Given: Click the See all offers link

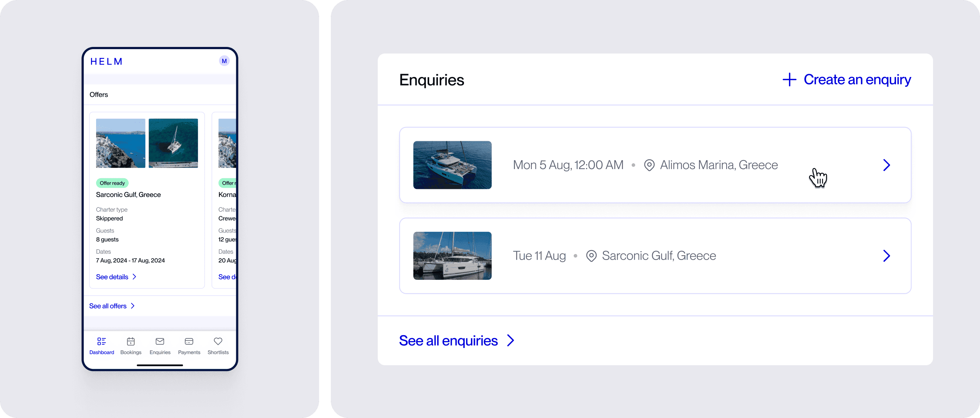Looking at the screenshot, I should [x=108, y=306].
